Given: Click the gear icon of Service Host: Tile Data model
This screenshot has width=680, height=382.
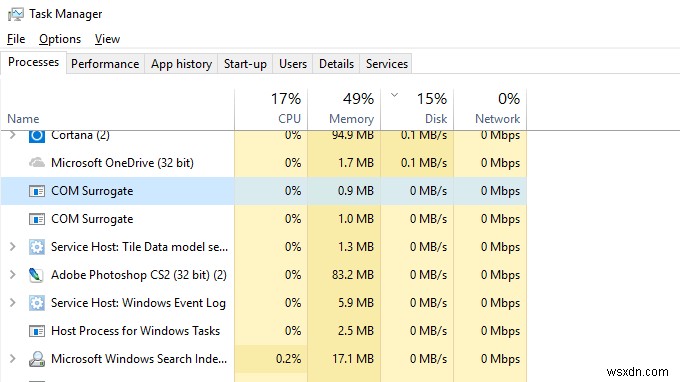Looking at the screenshot, I should (37, 247).
